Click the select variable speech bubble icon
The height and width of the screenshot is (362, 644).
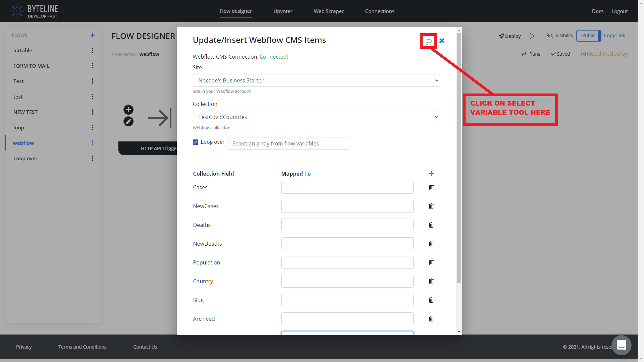[x=428, y=41]
